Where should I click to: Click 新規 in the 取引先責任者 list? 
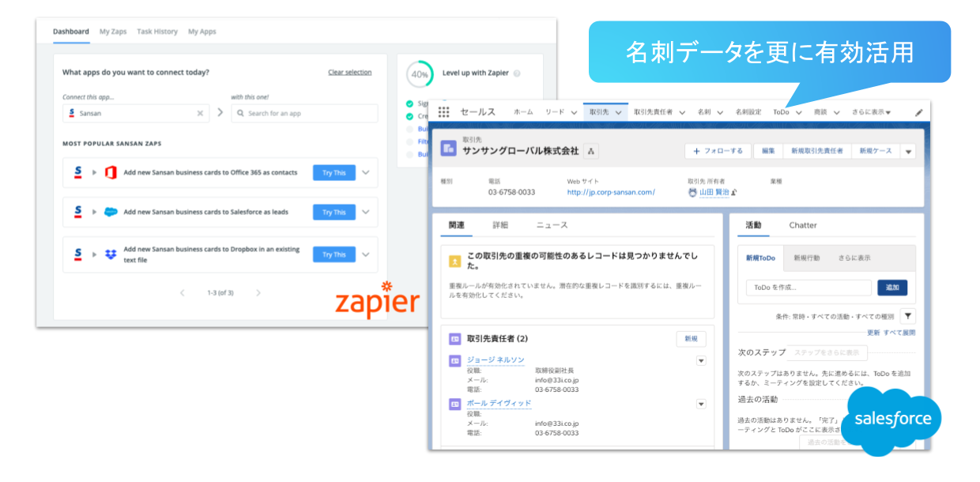[691, 339]
